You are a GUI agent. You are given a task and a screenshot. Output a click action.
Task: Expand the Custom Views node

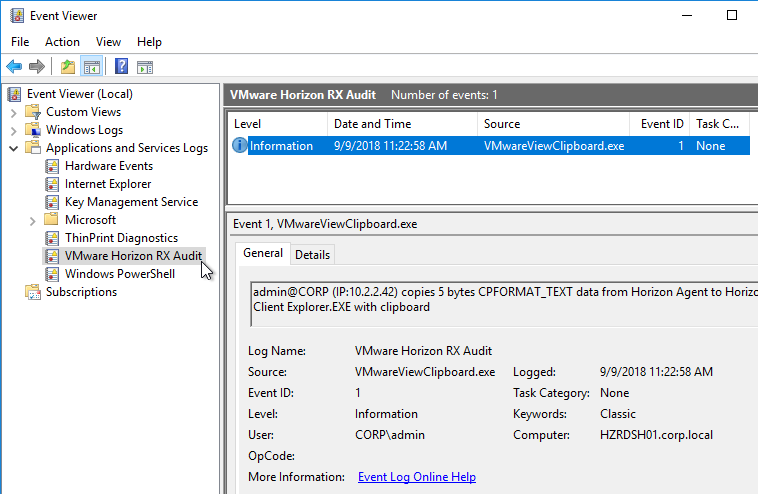click(x=14, y=113)
